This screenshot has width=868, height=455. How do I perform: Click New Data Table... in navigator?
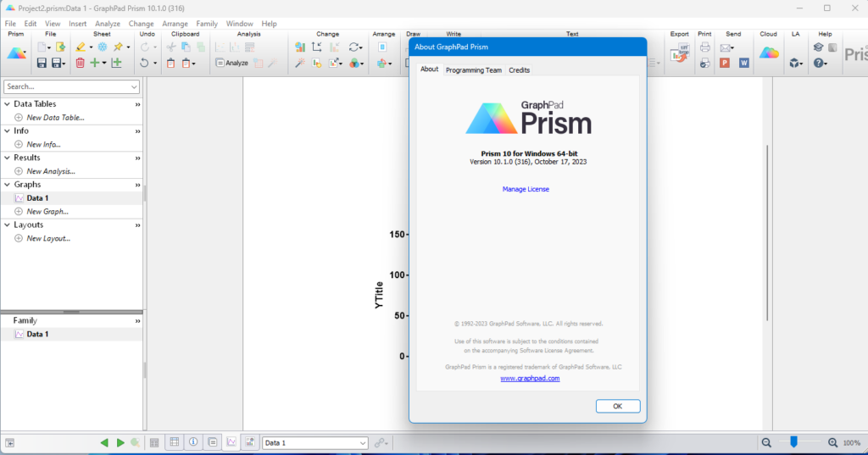click(x=55, y=117)
